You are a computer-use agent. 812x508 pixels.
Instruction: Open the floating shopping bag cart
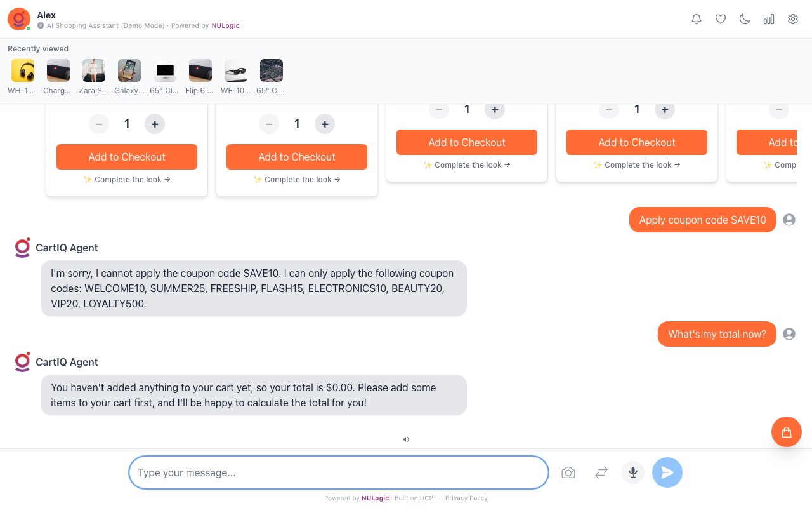(x=786, y=432)
